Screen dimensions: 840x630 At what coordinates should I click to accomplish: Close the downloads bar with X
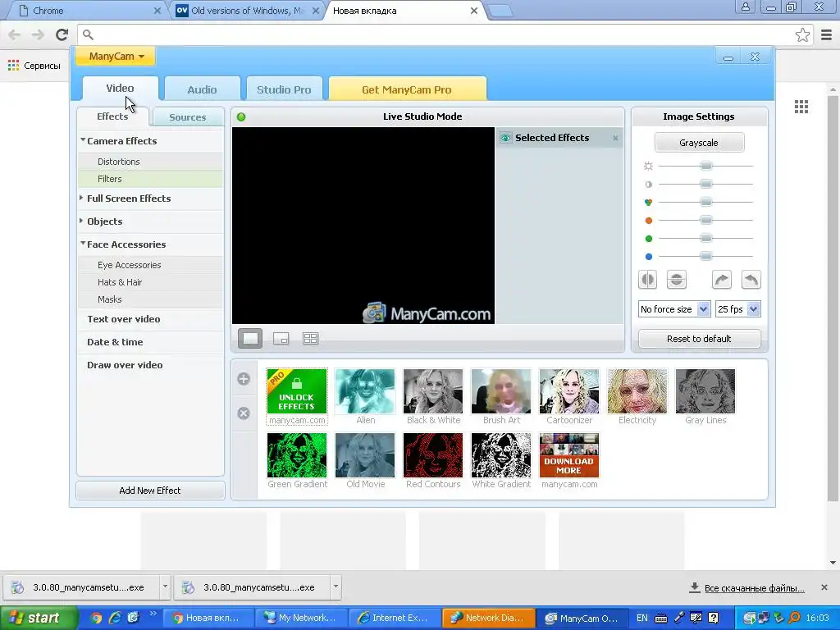click(x=824, y=587)
